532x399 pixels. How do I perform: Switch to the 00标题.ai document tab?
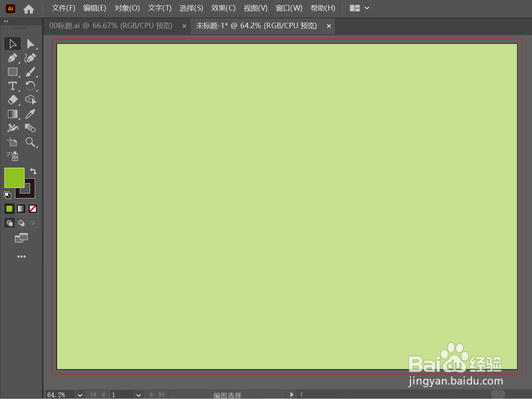point(111,26)
